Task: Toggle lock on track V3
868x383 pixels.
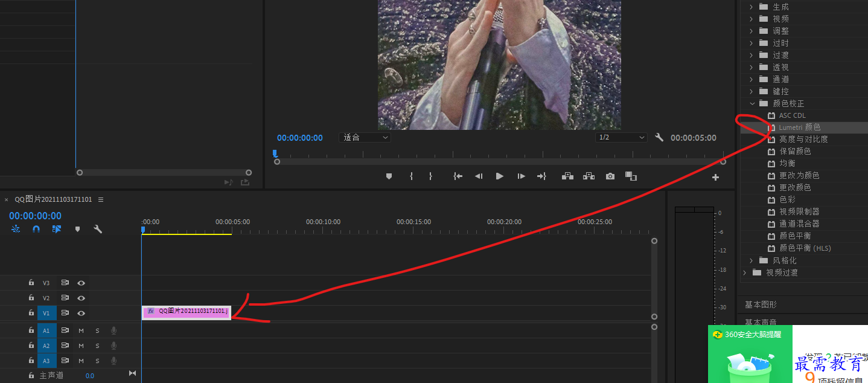Action: pos(31,283)
